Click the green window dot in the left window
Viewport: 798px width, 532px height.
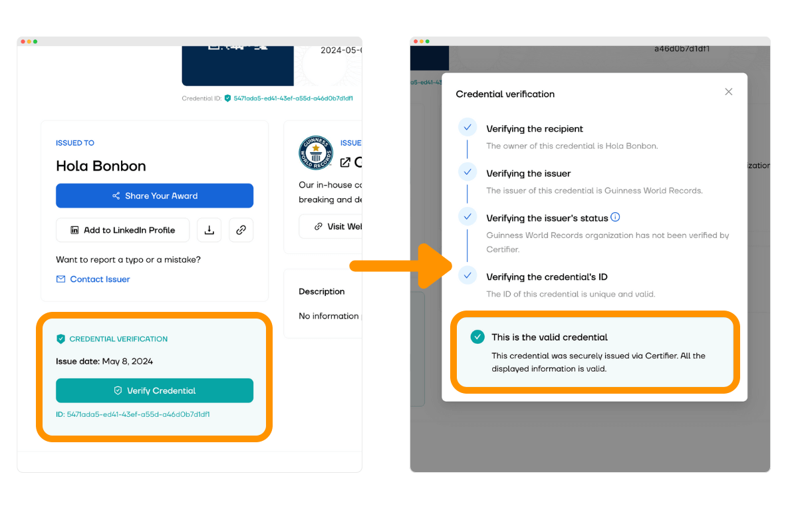pyautogui.click(x=35, y=42)
